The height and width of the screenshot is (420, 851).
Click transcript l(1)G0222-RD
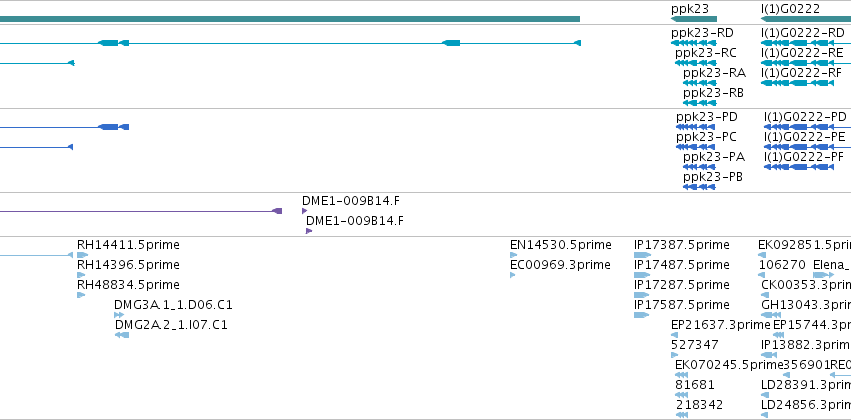point(803,33)
